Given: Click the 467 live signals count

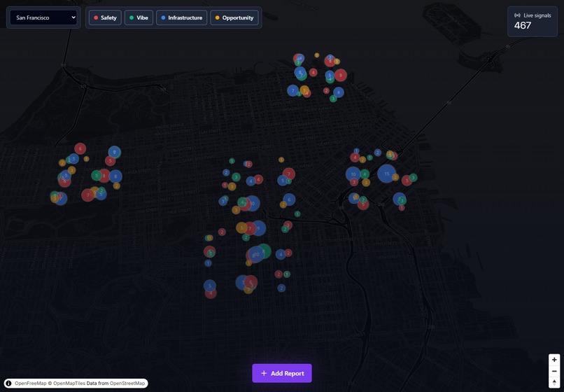Looking at the screenshot, I should (523, 26).
